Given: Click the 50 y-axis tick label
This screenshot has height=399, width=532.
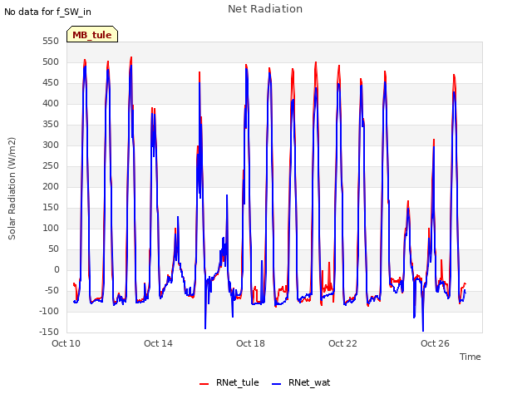Looking at the screenshot, I should 53,249.
